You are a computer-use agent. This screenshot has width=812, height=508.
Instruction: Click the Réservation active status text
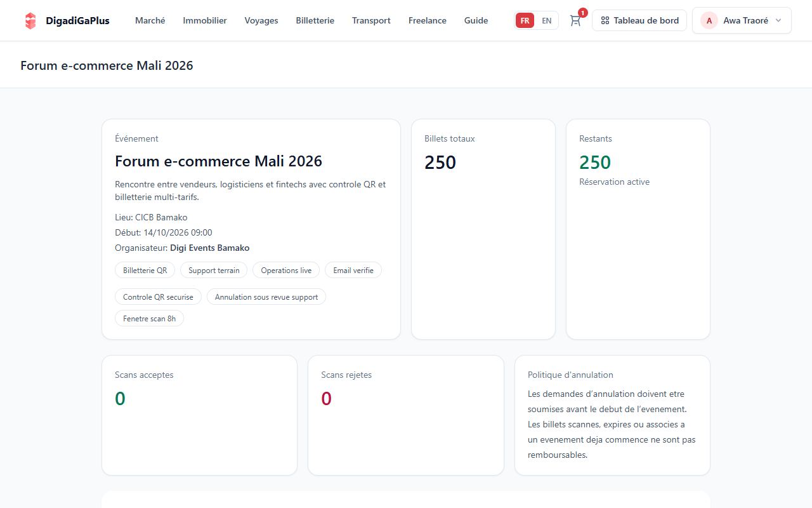pyautogui.click(x=614, y=182)
